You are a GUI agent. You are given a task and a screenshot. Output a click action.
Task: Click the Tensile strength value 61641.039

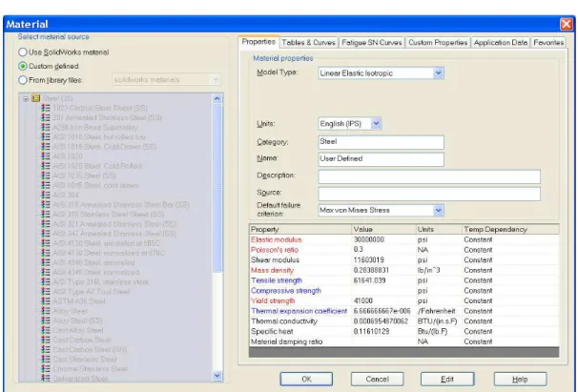coord(370,280)
